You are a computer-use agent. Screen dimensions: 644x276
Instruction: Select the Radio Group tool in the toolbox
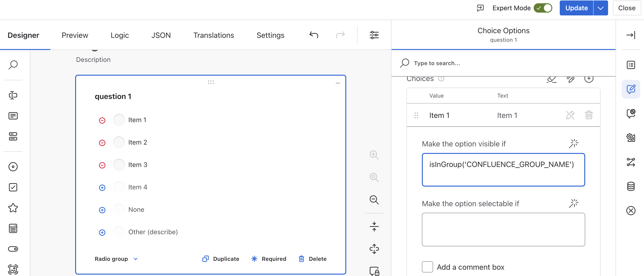(x=13, y=166)
